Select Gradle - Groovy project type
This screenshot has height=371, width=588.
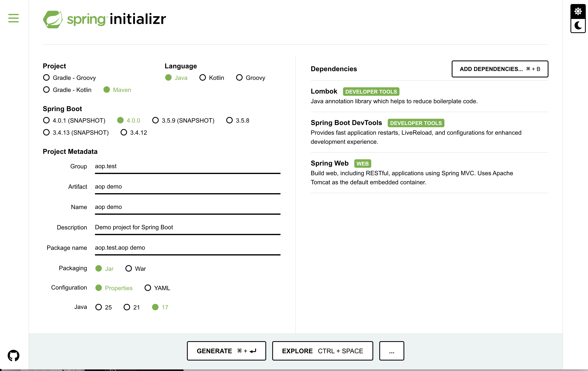tap(46, 78)
